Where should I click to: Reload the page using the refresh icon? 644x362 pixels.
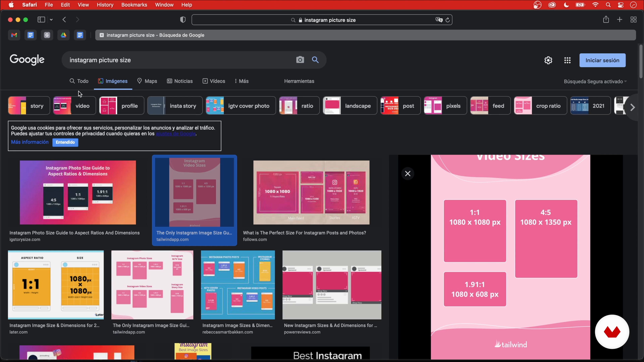448,20
